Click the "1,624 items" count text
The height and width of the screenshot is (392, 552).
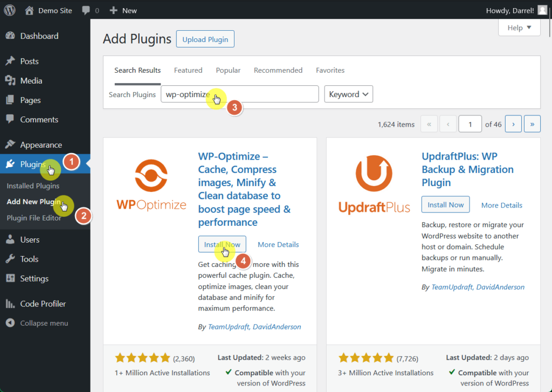396,125
